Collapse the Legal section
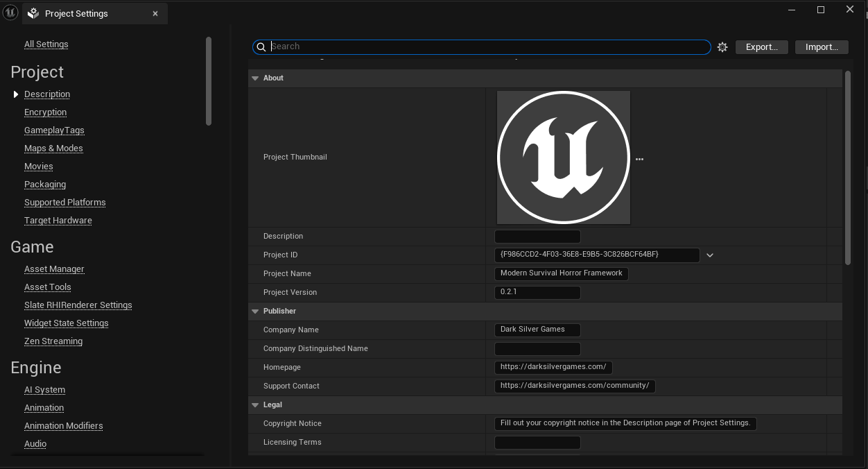 click(x=255, y=405)
